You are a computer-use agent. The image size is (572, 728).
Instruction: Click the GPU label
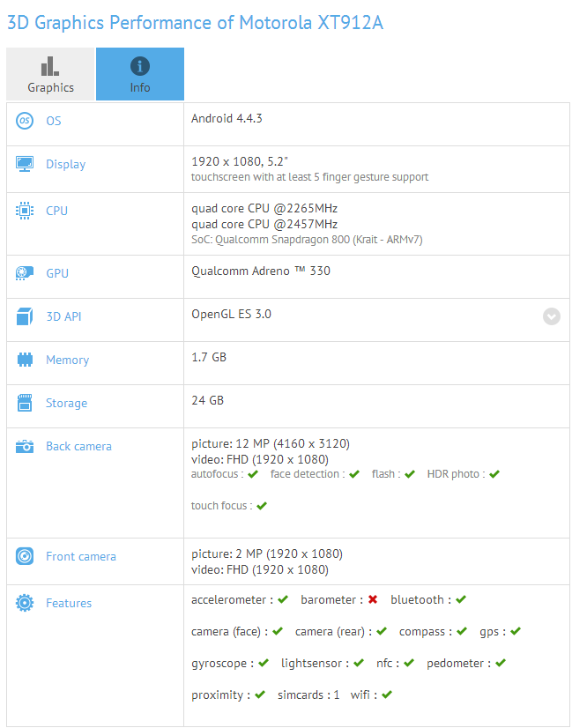click(57, 273)
